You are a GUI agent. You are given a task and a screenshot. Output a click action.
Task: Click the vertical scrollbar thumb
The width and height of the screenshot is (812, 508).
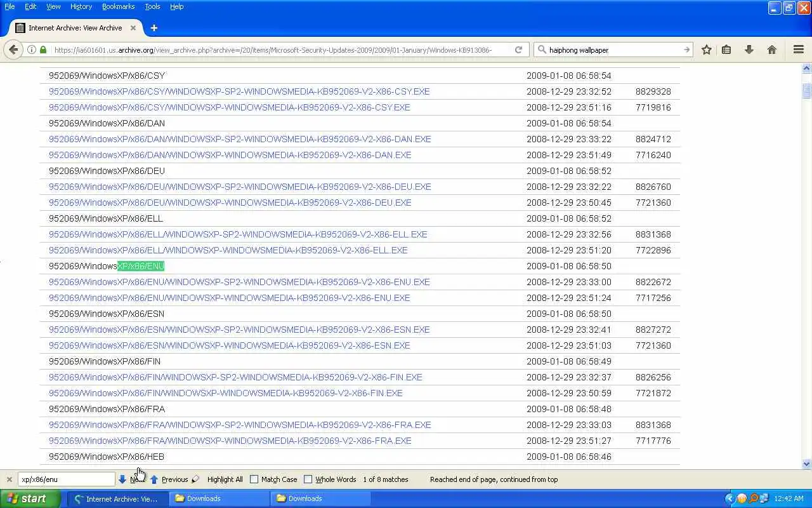point(807,91)
